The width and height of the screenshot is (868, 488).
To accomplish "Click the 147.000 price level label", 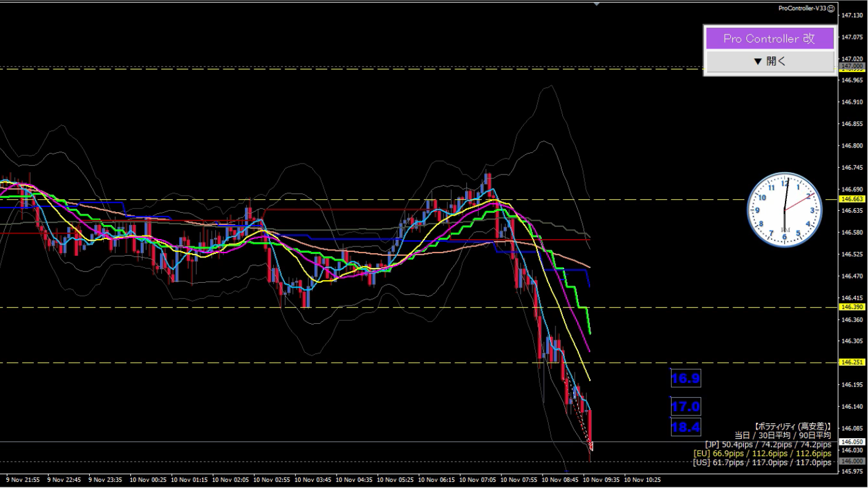I will click(853, 66).
